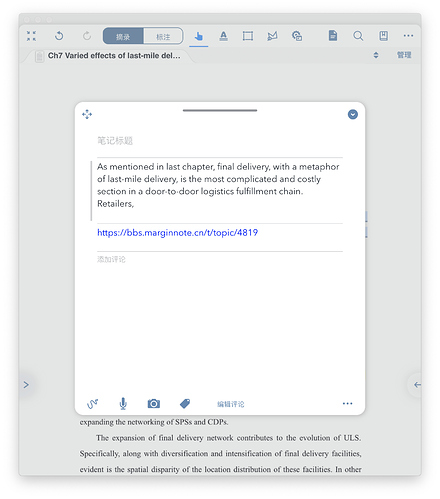The image size is (440, 499).
Task: Click the collapse/shrink arrows icon in toolbar
Action: click(31, 36)
